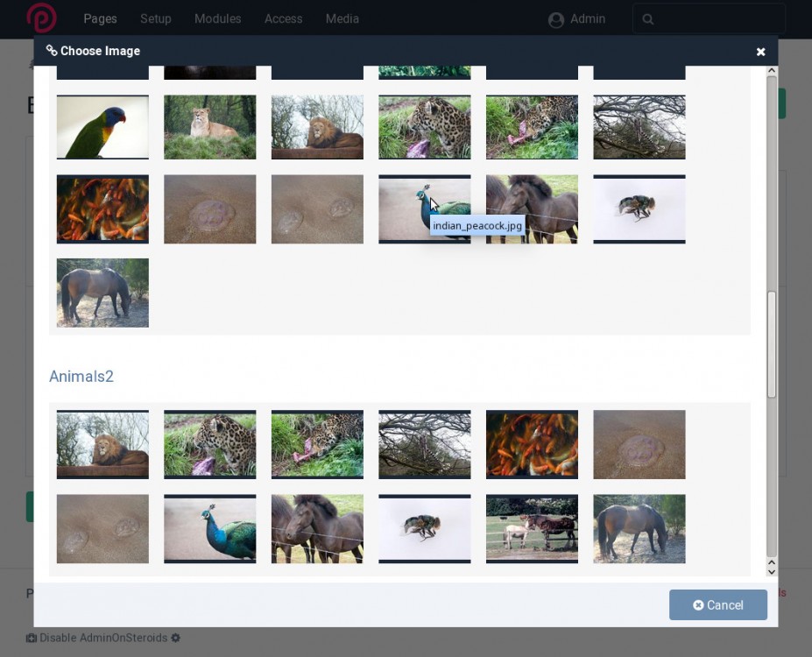Open the Animals2 heading link

click(x=81, y=377)
